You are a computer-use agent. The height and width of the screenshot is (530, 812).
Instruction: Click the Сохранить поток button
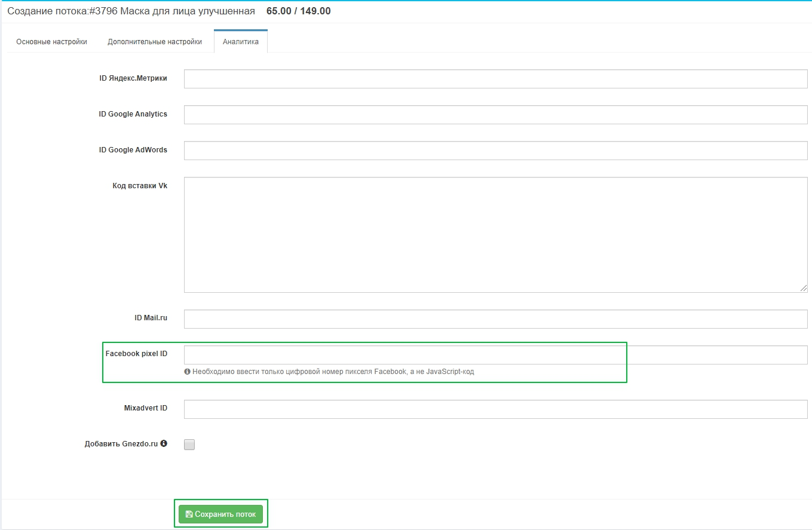[x=220, y=514]
